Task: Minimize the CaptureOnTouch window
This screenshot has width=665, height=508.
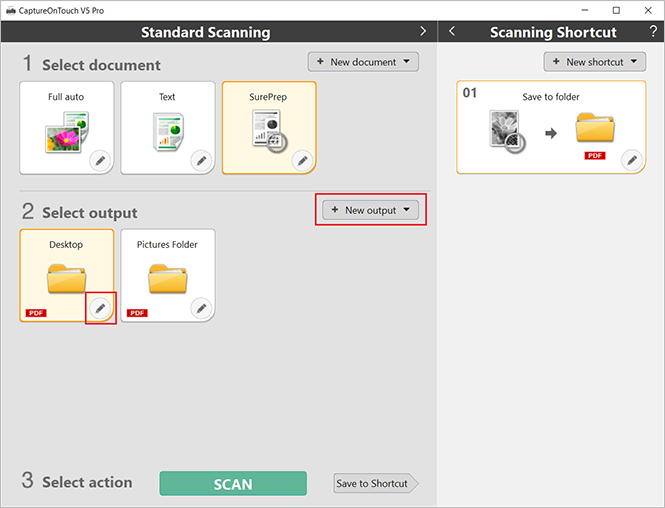Action: 585,10
